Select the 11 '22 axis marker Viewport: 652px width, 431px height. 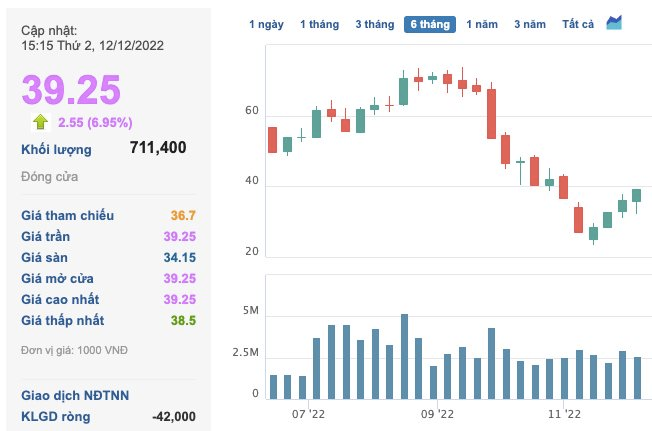pos(564,414)
